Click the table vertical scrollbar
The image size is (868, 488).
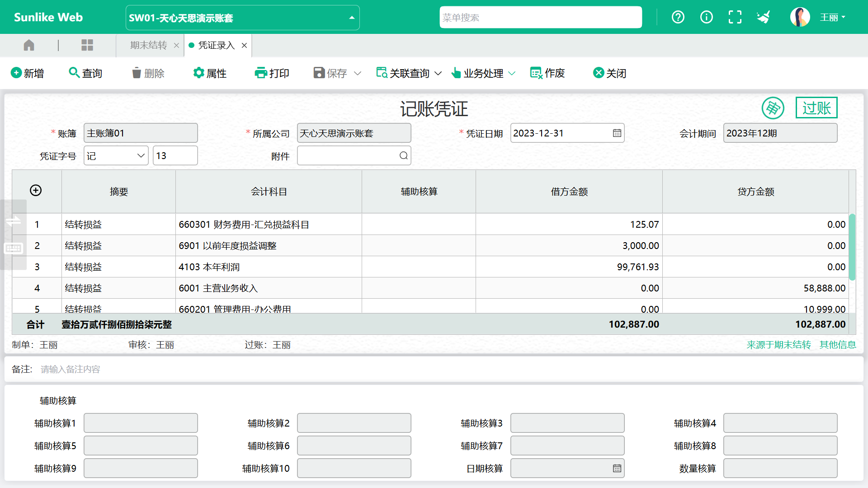[x=852, y=247]
